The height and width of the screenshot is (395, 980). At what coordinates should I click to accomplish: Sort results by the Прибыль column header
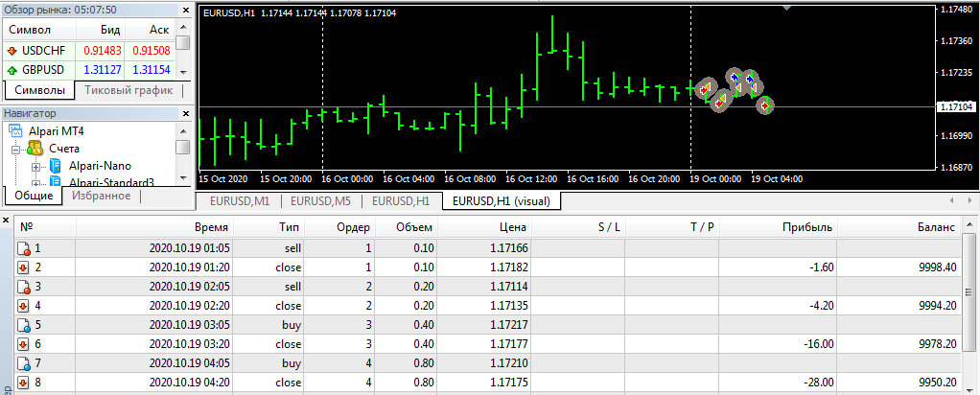click(x=807, y=227)
